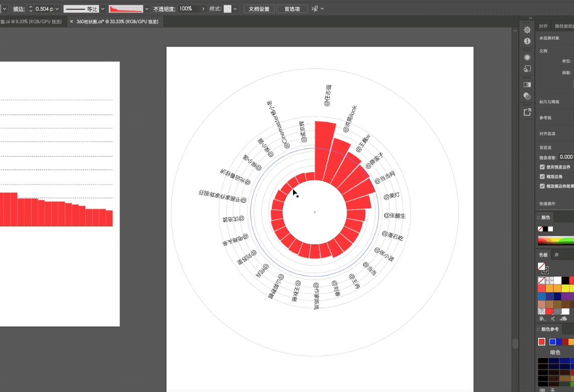Click the @张醒生 label on the chart

tap(394, 215)
